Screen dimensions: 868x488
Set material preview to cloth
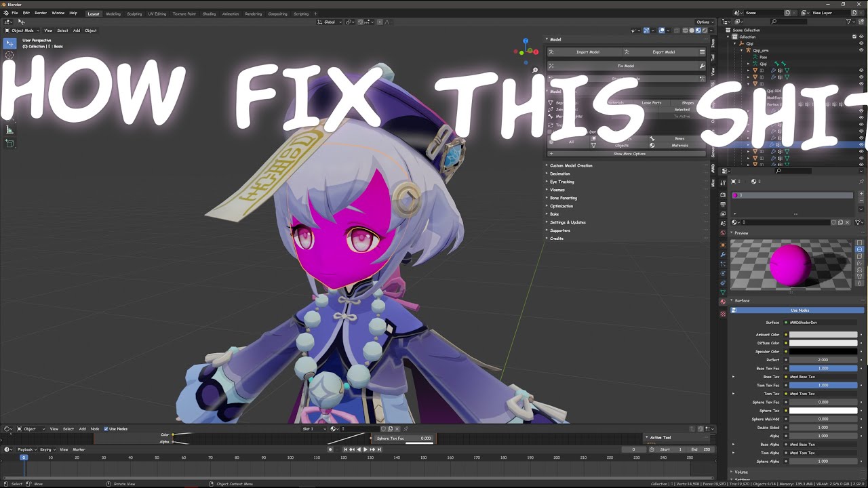click(859, 277)
